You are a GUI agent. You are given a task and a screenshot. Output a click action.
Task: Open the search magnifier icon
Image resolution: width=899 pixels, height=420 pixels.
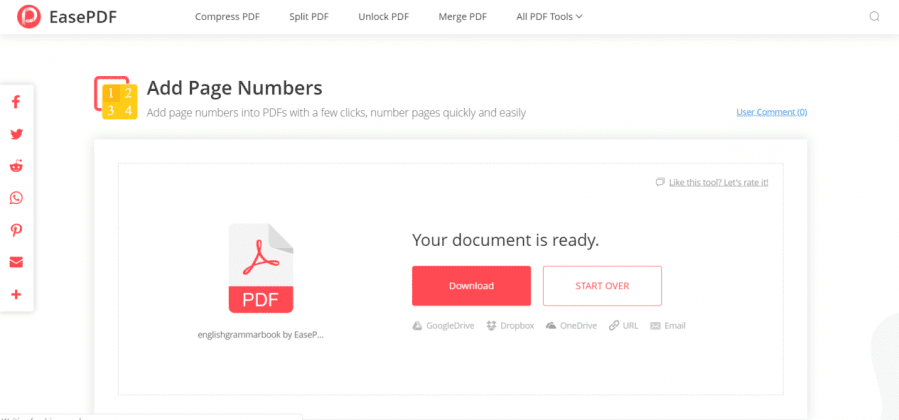click(874, 17)
